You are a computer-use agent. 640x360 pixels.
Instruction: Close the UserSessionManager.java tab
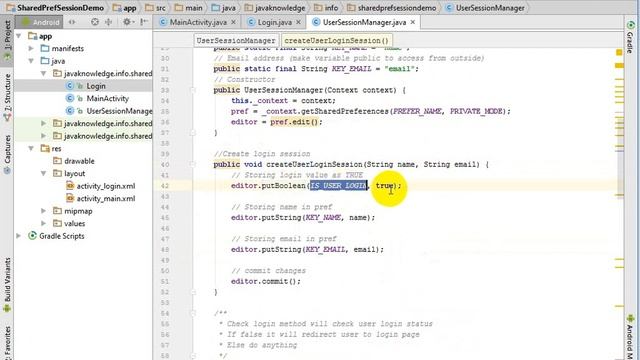[413, 22]
